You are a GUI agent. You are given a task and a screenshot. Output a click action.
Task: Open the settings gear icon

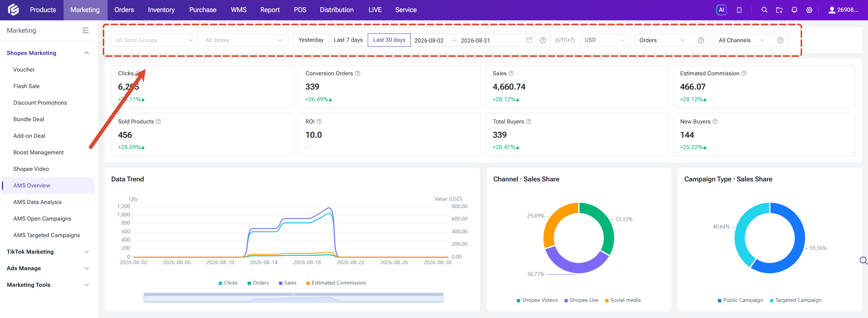[x=809, y=10]
